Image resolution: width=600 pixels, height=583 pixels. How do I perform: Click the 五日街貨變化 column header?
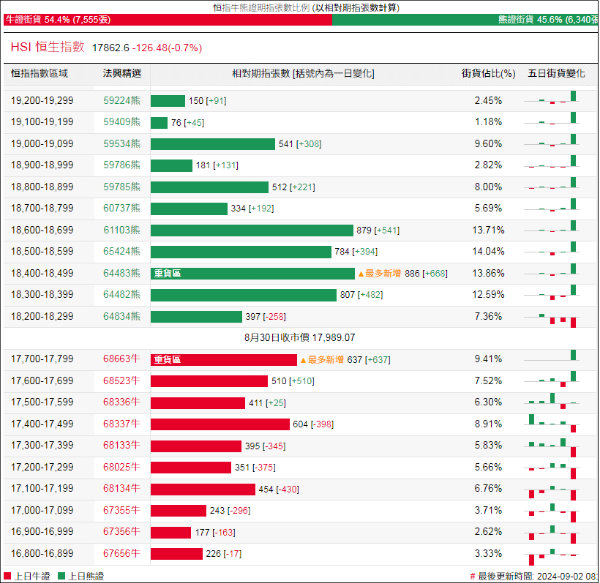click(556, 73)
